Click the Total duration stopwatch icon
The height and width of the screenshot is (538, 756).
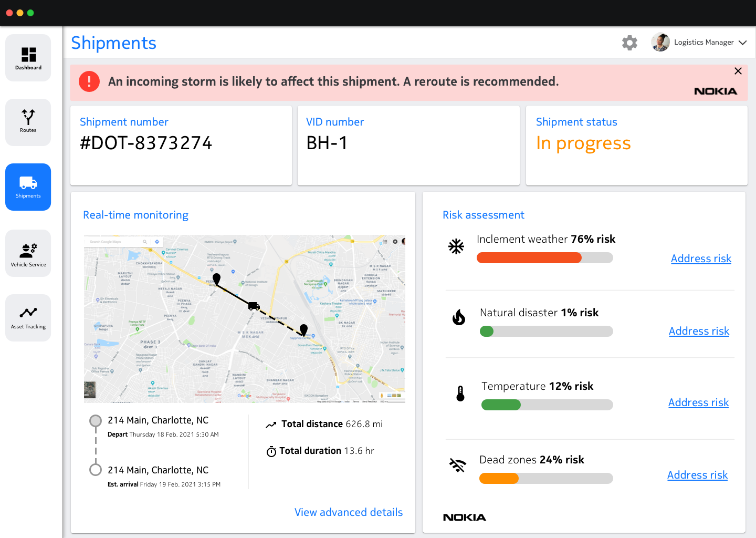(x=271, y=451)
